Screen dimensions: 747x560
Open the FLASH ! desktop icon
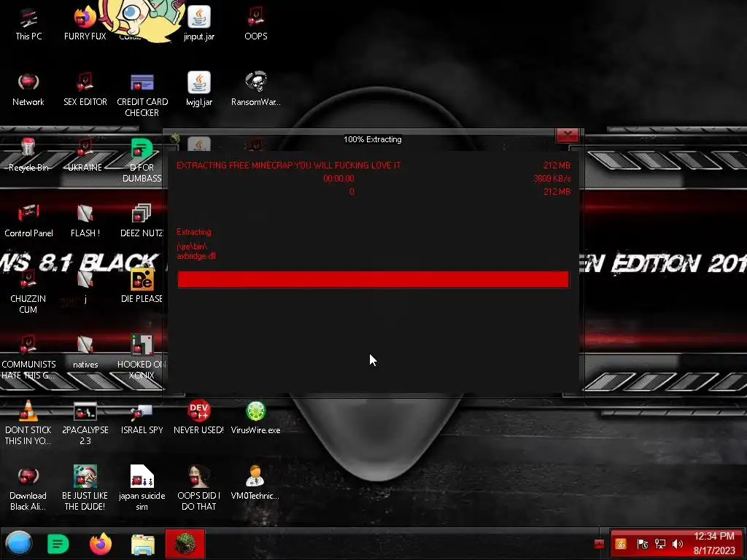point(85,220)
